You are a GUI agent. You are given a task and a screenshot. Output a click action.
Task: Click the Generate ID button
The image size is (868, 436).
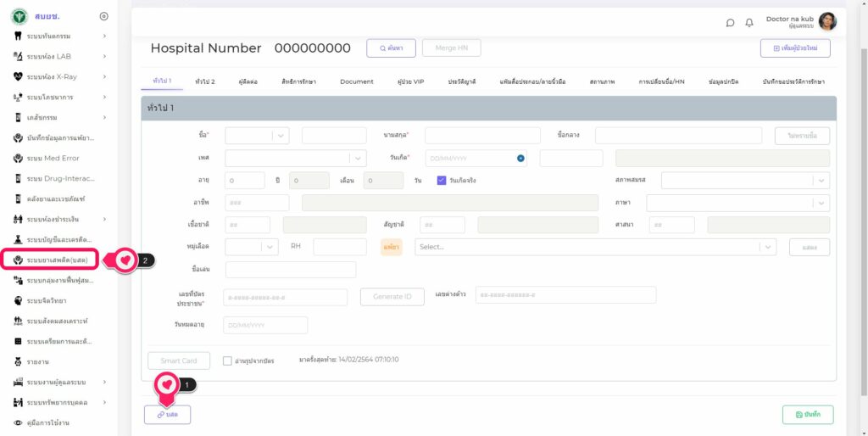click(392, 296)
